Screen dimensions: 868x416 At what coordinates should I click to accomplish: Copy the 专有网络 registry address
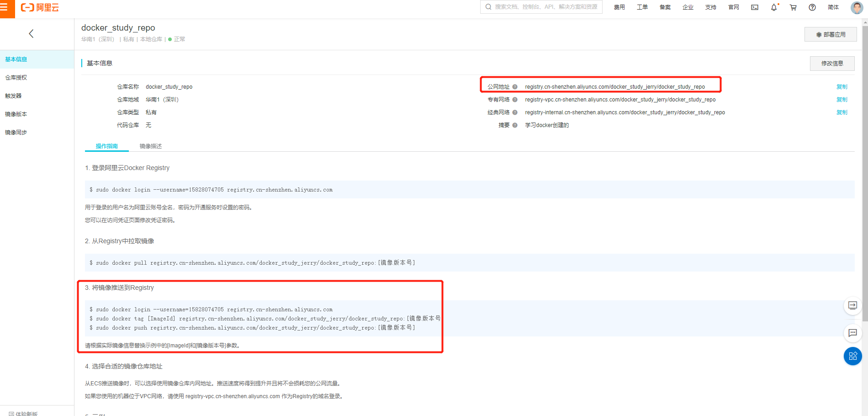point(842,100)
